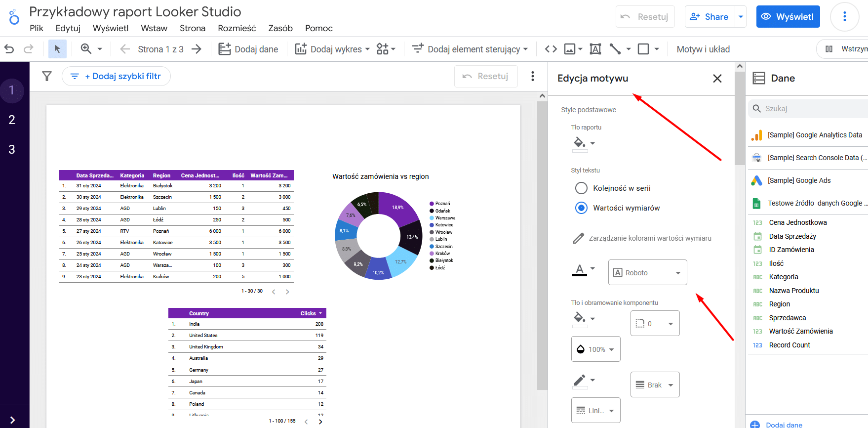
Task: Select Kolejność w serii radio button
Action: point(582,188)
